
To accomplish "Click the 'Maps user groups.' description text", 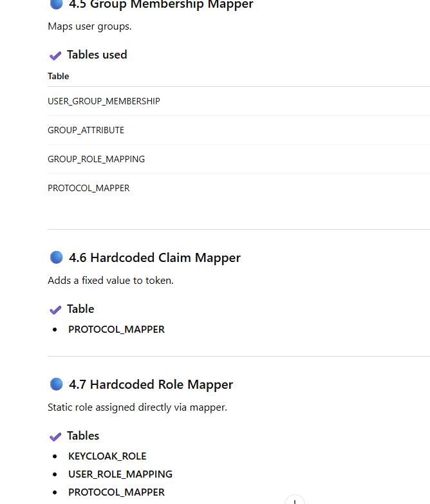I will coord(89,26).
